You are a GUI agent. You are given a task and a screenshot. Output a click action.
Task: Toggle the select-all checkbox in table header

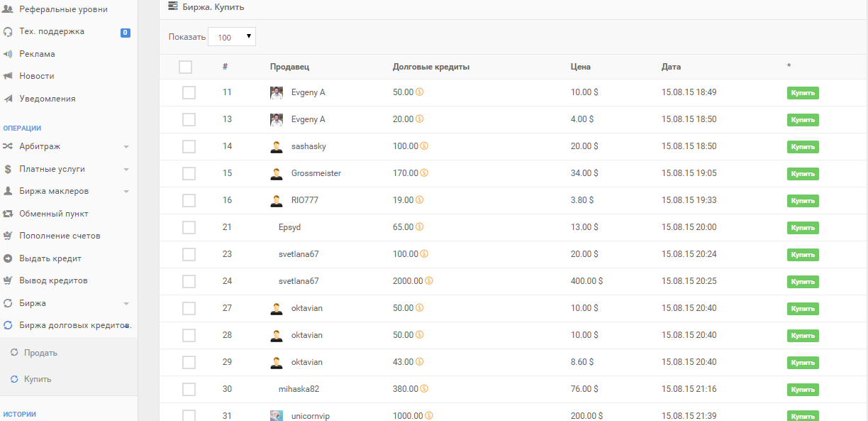[x=186, y=67]
